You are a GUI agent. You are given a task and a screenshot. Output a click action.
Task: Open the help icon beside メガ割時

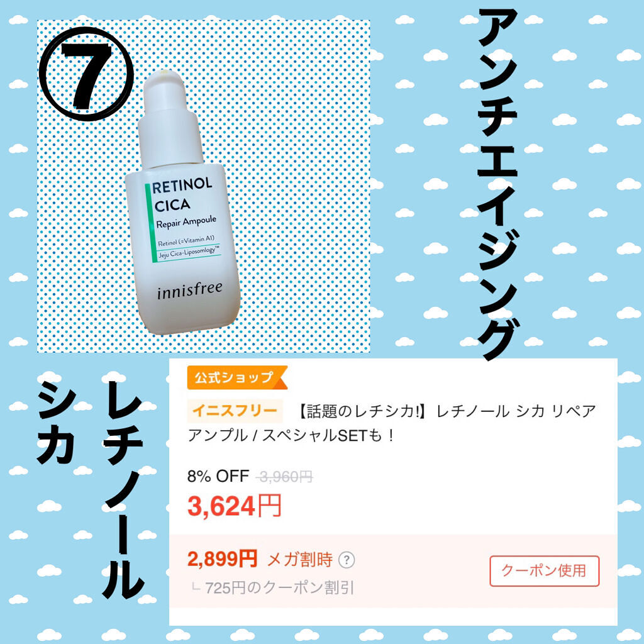347,560
